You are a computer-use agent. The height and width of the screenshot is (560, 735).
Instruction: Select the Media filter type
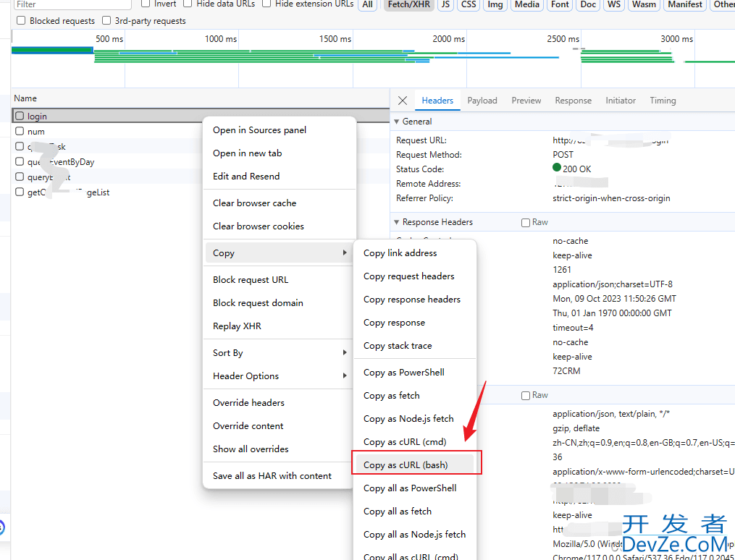[527, 4]
